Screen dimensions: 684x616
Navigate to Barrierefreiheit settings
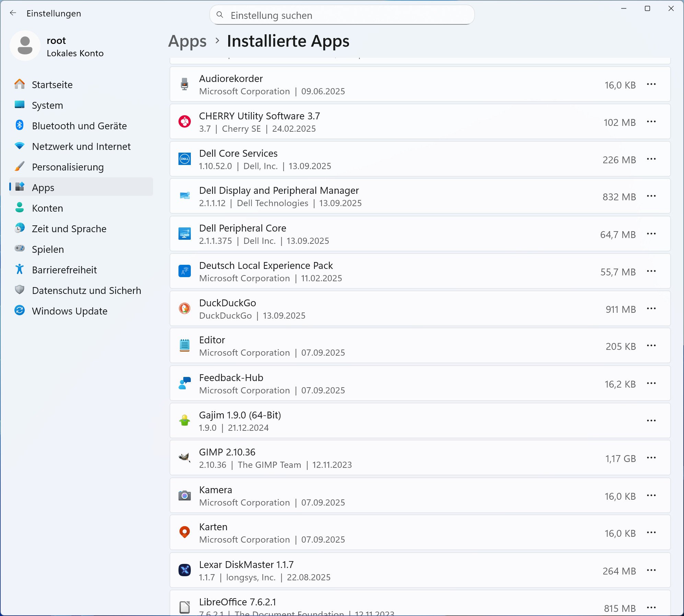[x=64, y=270]
